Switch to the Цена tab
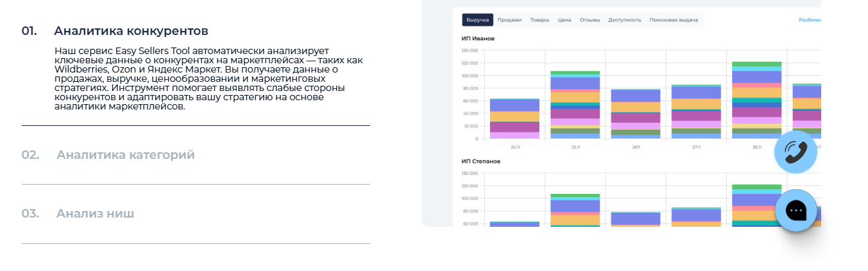This screenshot has width=868, height=271. 564,20
